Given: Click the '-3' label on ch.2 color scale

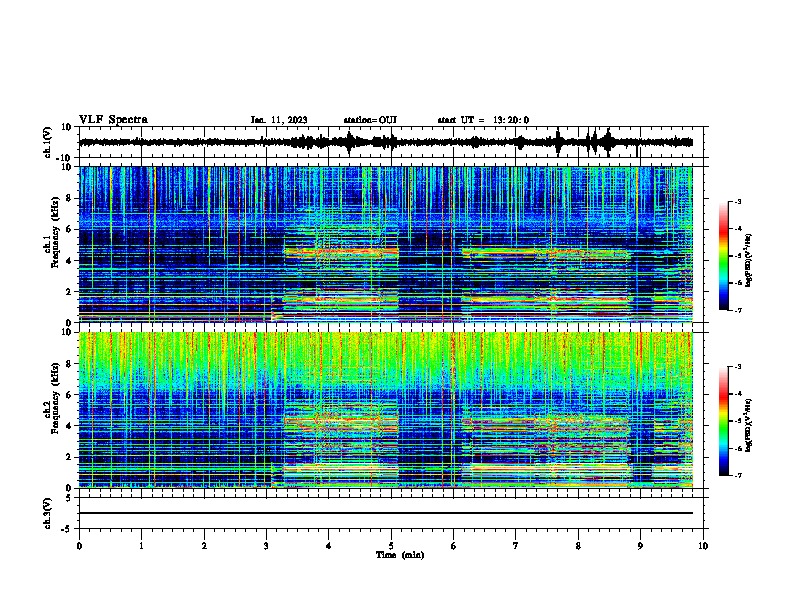Looking at the screenshot, I should point(738,367).
